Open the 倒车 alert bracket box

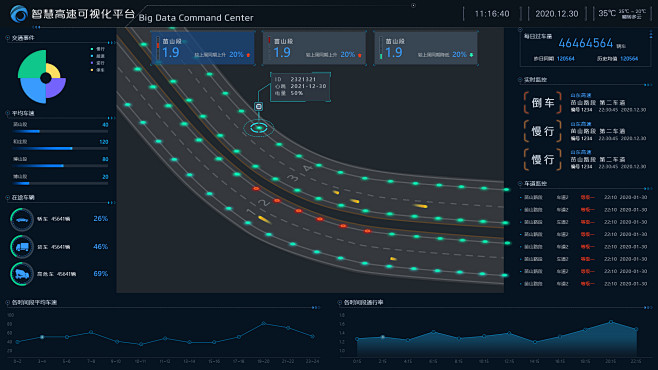[x=543, y=103]
